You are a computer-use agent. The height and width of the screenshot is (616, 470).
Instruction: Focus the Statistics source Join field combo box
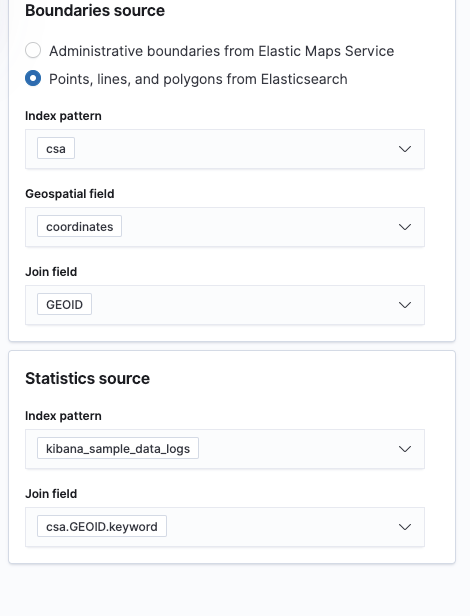tap(225, 527)
